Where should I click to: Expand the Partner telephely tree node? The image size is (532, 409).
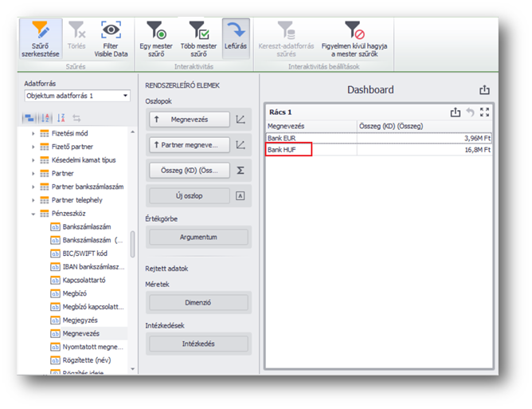(x=33, y=200)
